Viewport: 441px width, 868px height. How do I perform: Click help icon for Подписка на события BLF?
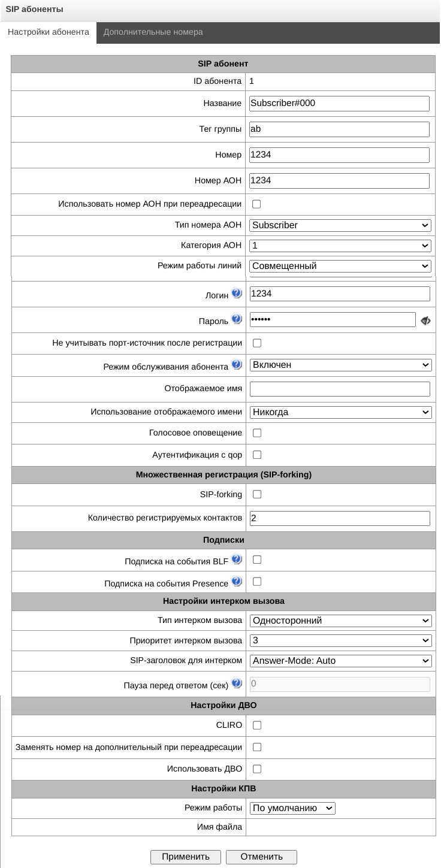(x=237, y=559)
